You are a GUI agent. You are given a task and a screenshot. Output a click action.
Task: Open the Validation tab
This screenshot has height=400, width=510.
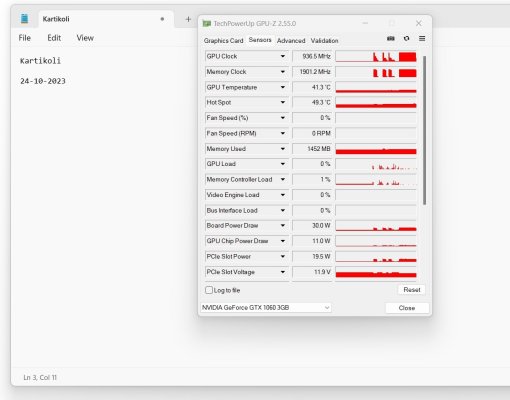tap(324, 41)
